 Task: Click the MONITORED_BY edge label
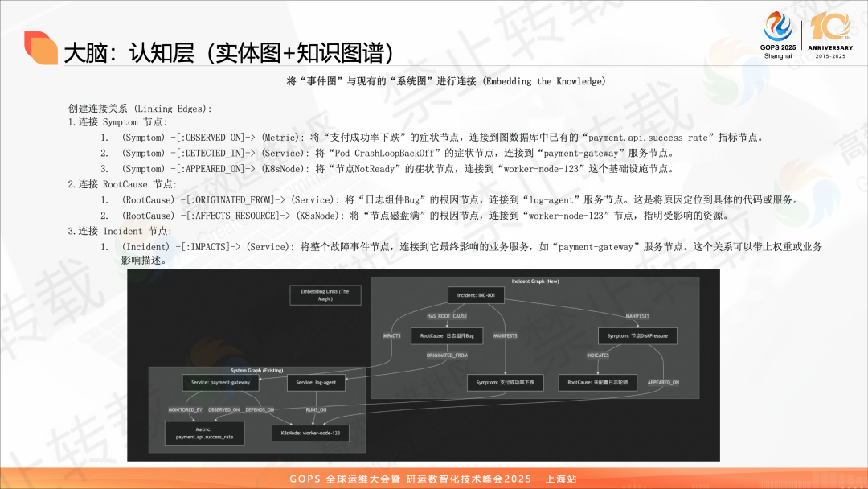pos(186,410)
